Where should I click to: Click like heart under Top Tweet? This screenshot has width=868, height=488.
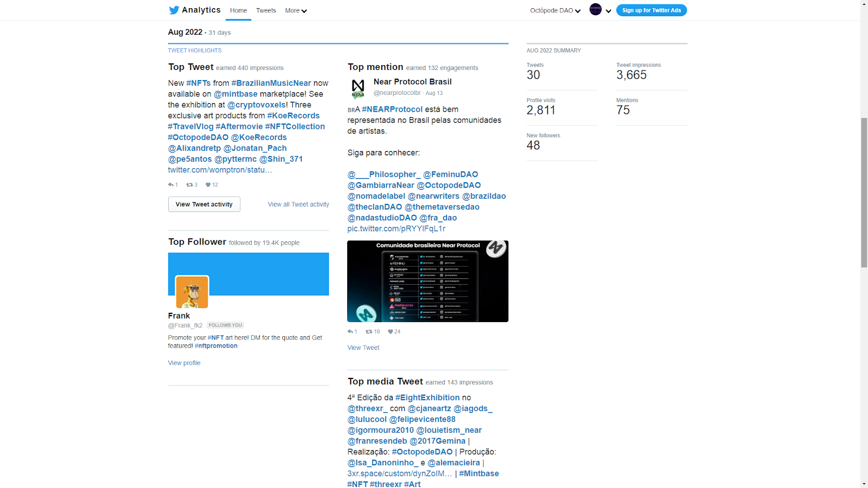pos(208,185)
